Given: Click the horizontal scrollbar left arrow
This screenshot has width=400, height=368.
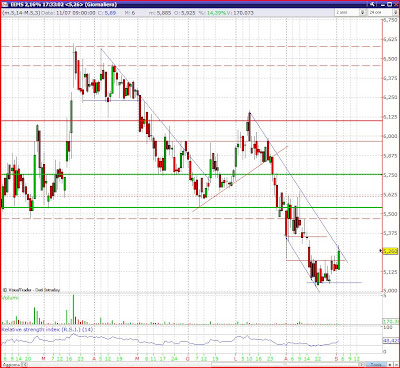Looking at the screenshot, I should 25,365.
